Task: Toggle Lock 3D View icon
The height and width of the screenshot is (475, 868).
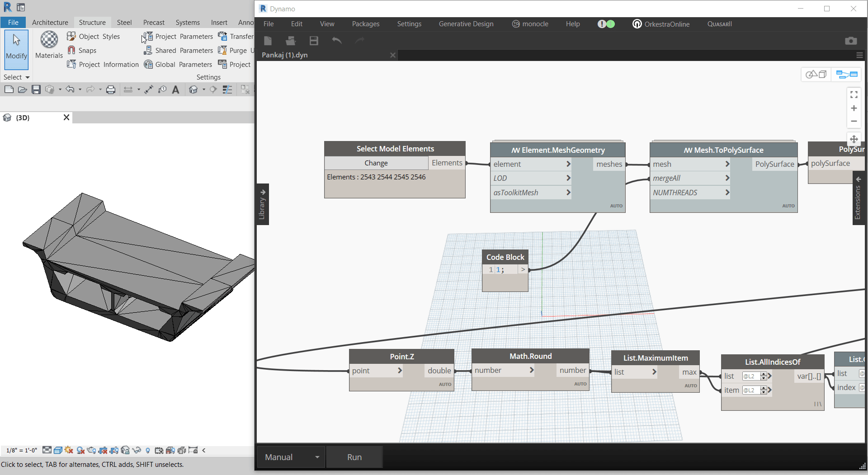Action: [125, 450]
